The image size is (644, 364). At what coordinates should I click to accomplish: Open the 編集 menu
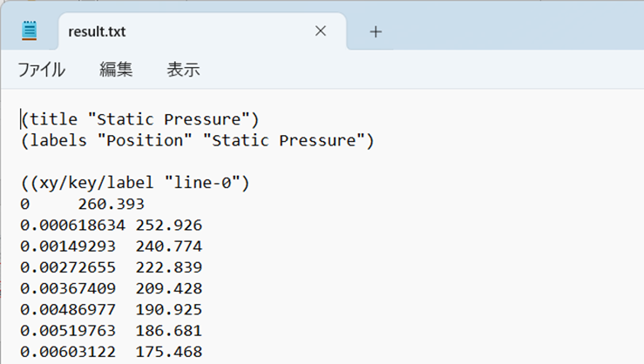tap(116, 69)
